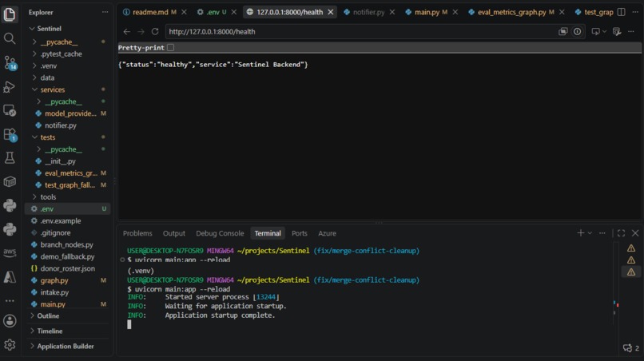Open the Problems panel tab
The image size is (644, 361).
tap(137, 233)
